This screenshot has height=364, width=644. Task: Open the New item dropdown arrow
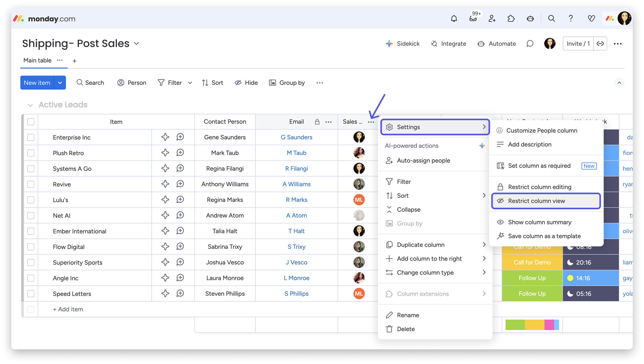(x=60, y=83)
